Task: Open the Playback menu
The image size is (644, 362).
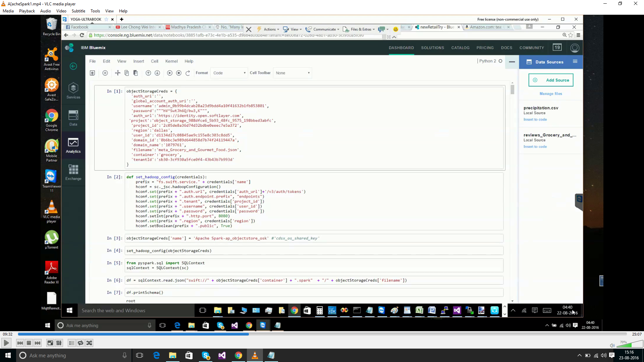Action: (x=27, y=11)
